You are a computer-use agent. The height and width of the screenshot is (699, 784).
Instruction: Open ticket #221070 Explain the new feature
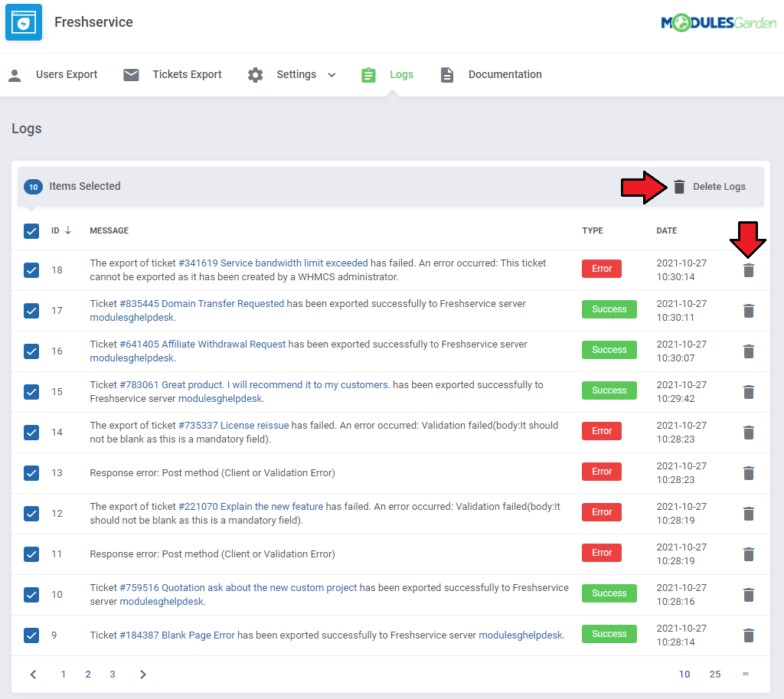250,507
